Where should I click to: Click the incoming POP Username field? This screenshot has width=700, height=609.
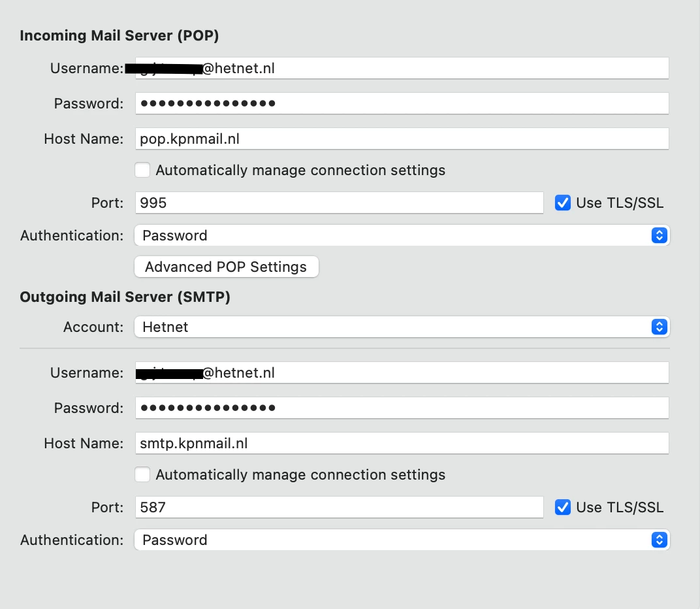point(402,68)
